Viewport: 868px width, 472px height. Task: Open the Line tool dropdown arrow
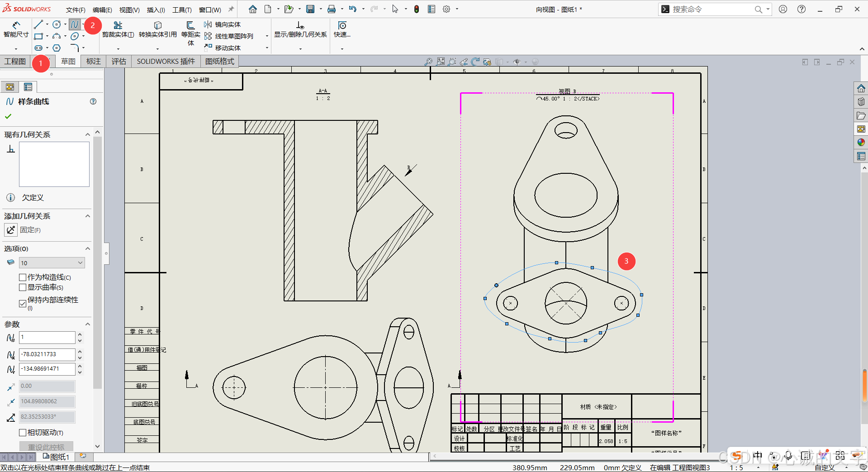(47, 24)
